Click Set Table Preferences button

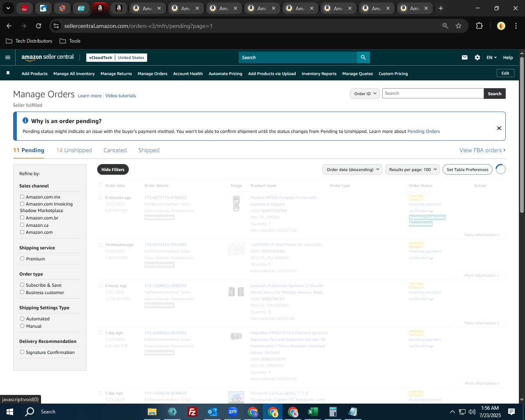(468, 169)
